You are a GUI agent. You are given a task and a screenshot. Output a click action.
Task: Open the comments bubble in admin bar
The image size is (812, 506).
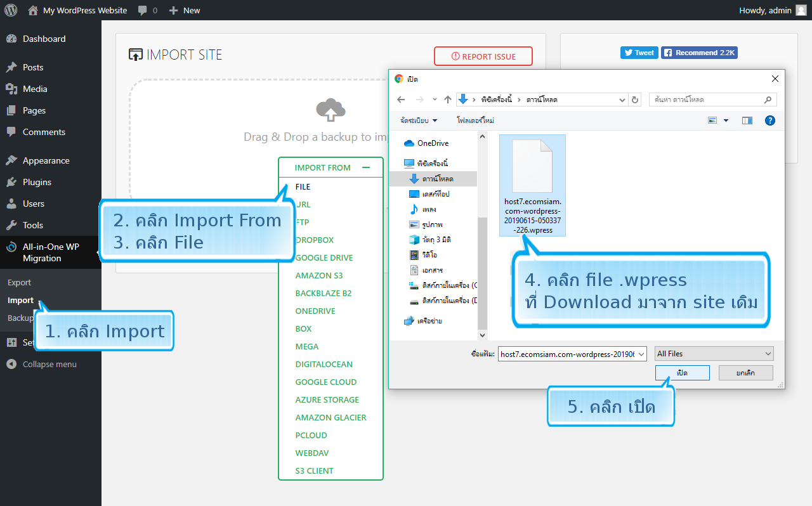(148, 10)
